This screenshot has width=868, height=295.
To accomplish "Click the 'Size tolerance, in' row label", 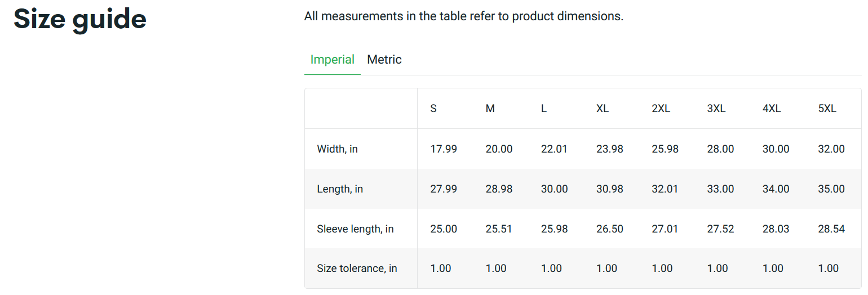I will 357,269.
